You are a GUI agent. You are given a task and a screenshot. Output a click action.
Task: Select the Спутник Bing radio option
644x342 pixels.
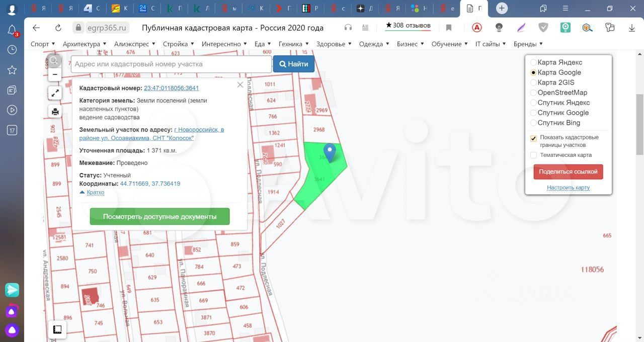tap(533, 123)
